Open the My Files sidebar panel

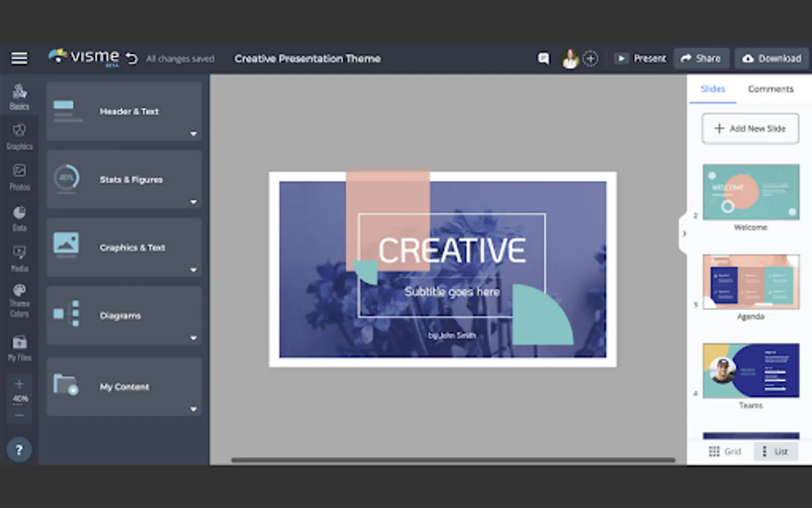pos(19,347)
